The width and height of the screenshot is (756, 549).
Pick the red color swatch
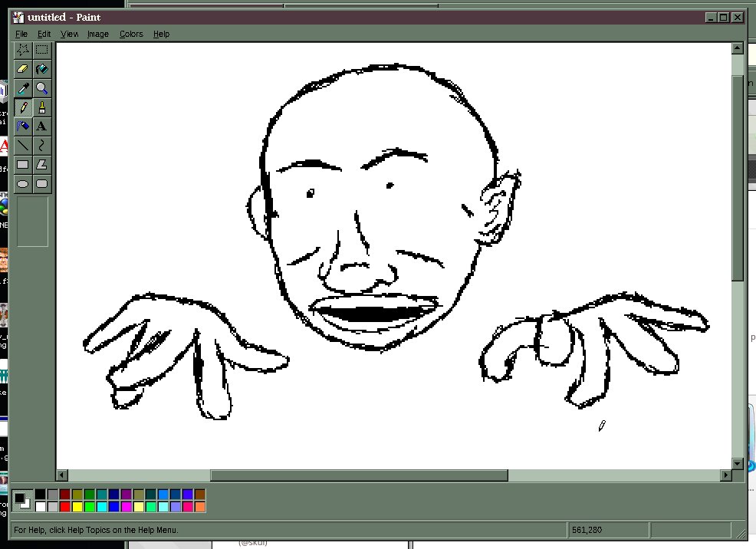point(64,507)
